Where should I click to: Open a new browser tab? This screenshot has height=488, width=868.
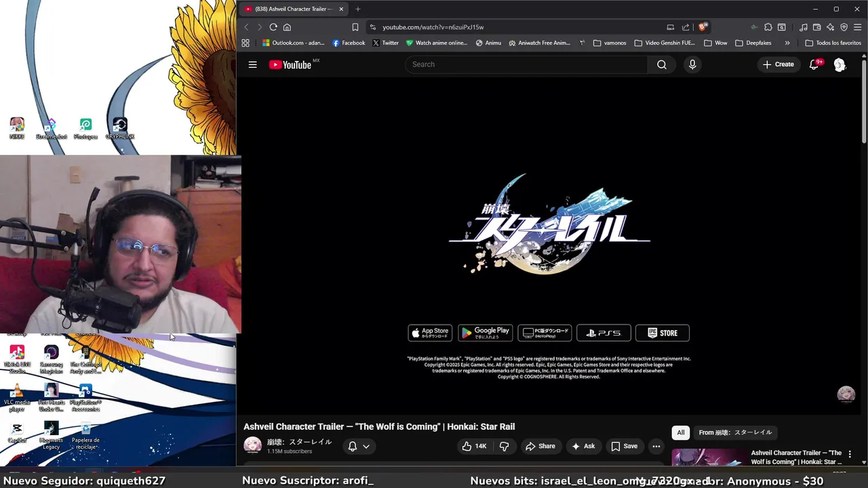[x=357, y=9]
